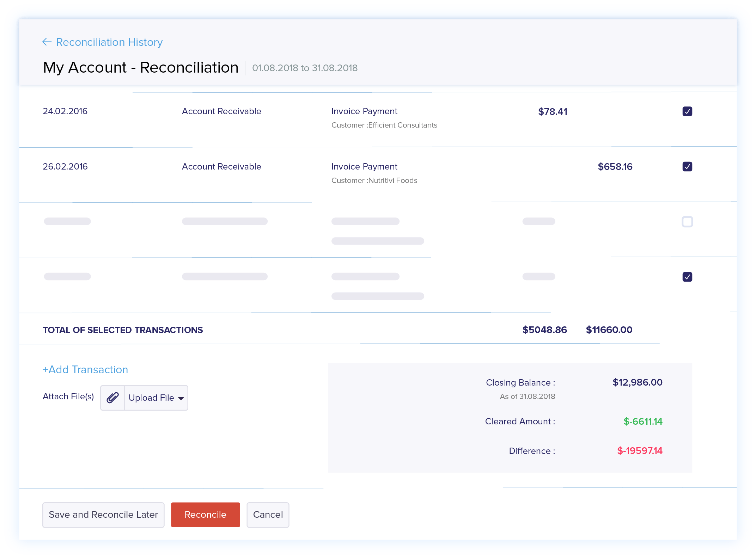The width and height of the screenshot is (756, 559).
Task: Uncheck the bottom loading row checkbox
Action: (687, 277)
